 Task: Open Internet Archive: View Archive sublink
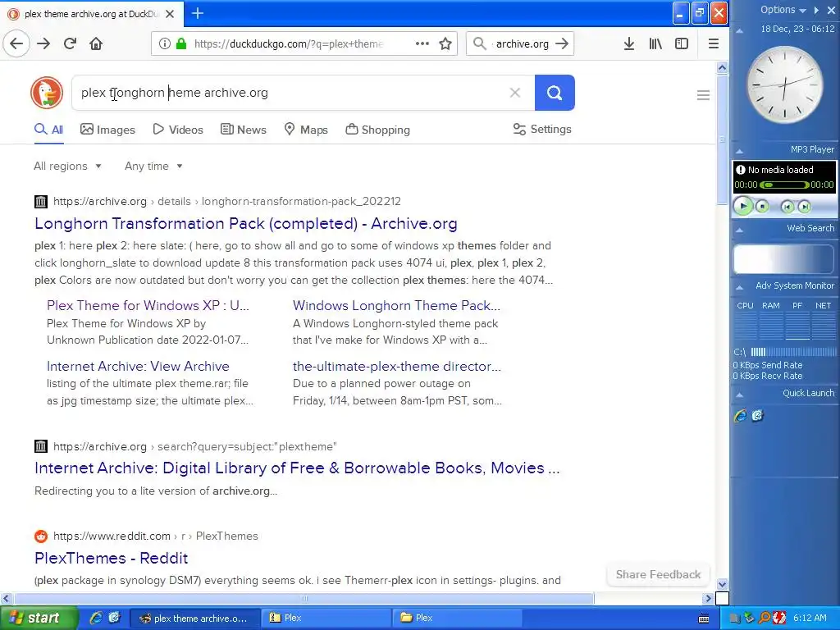point(138,367)
